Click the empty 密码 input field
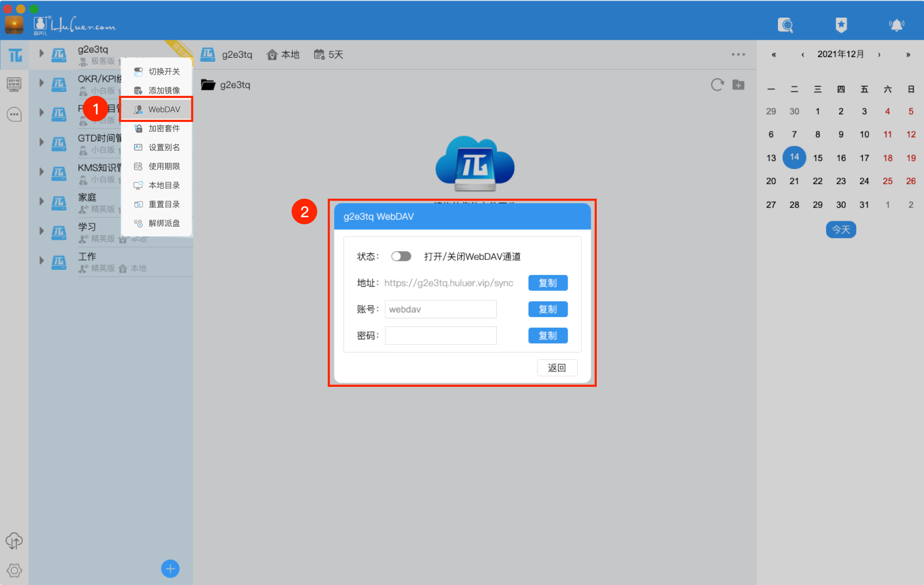Screen dimensions: 924x585 [x=441, y=336]
